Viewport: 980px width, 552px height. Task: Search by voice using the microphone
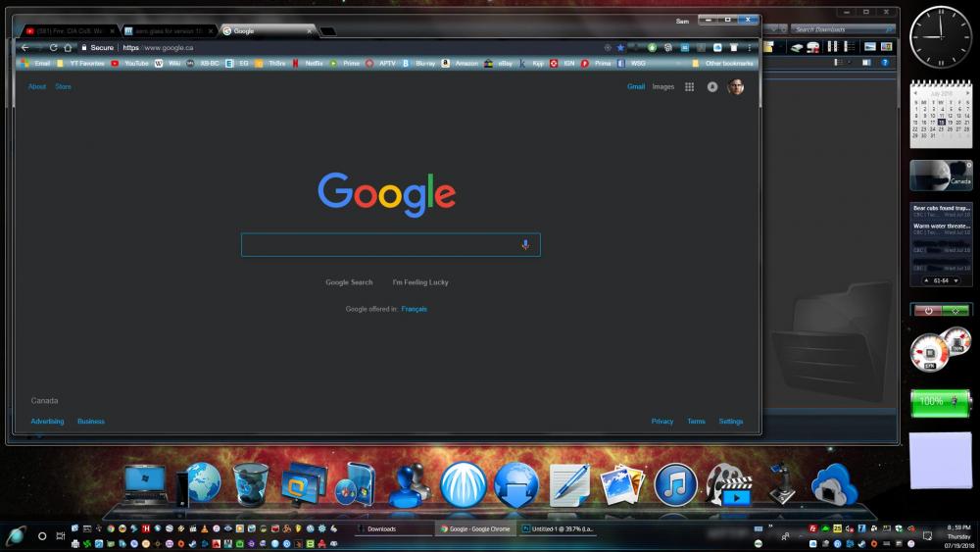click(x=525, y=245)
